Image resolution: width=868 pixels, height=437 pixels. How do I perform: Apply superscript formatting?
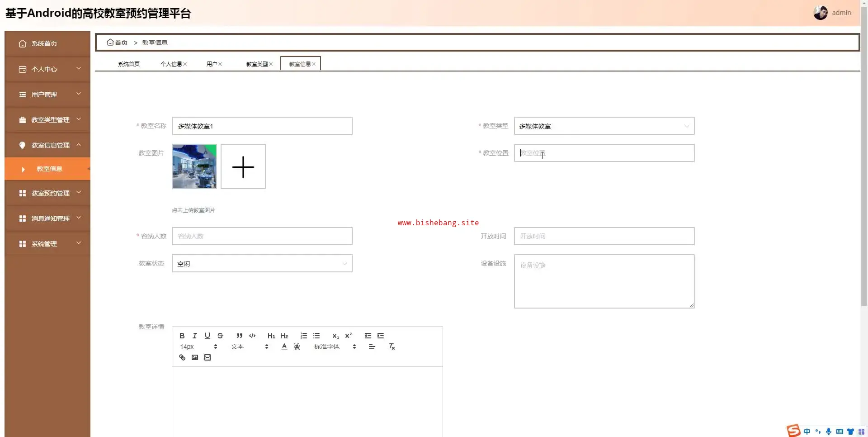[x=349, y=336]
